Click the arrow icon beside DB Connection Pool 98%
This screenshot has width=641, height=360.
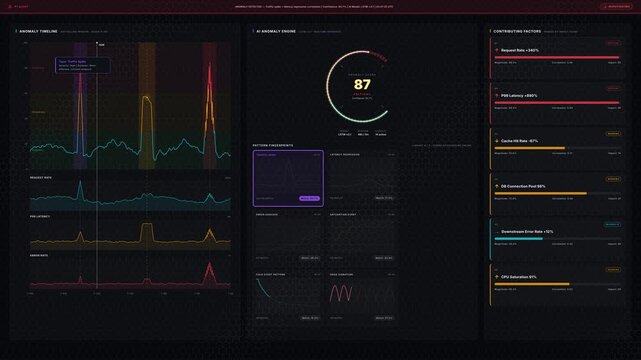(x=497, y=186)
